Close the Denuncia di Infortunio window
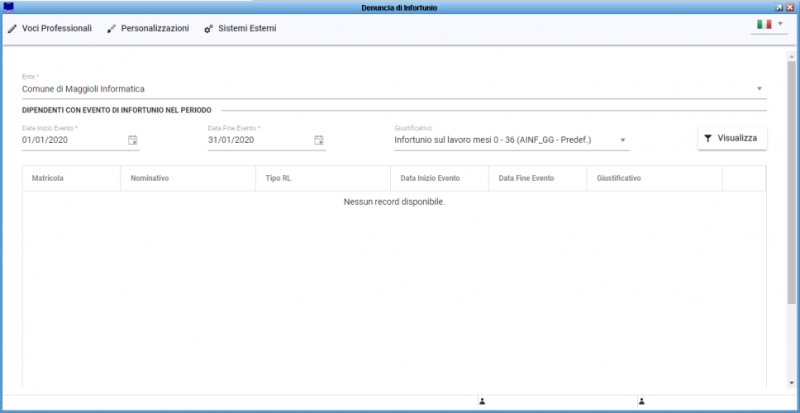Image resolution: width=800 pixels, height=413 pixels. (x=790, y=8)
